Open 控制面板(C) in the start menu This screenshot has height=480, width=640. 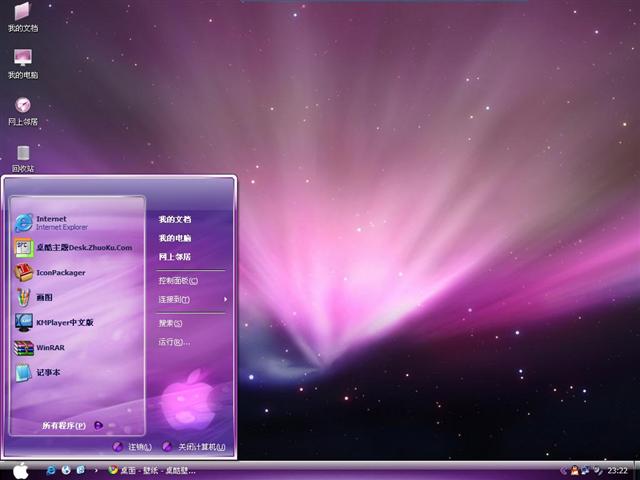(x=178, y=281)
